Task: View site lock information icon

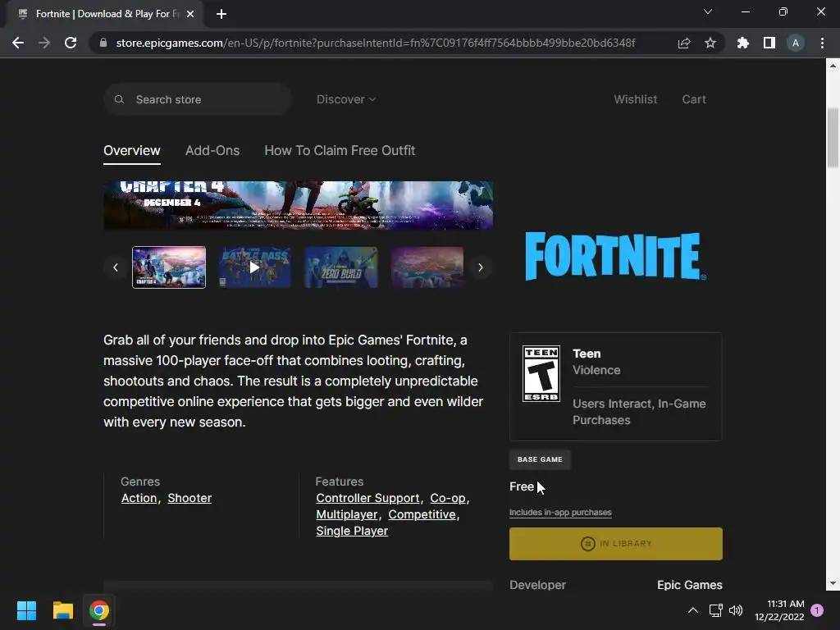Action: point(103,43)
